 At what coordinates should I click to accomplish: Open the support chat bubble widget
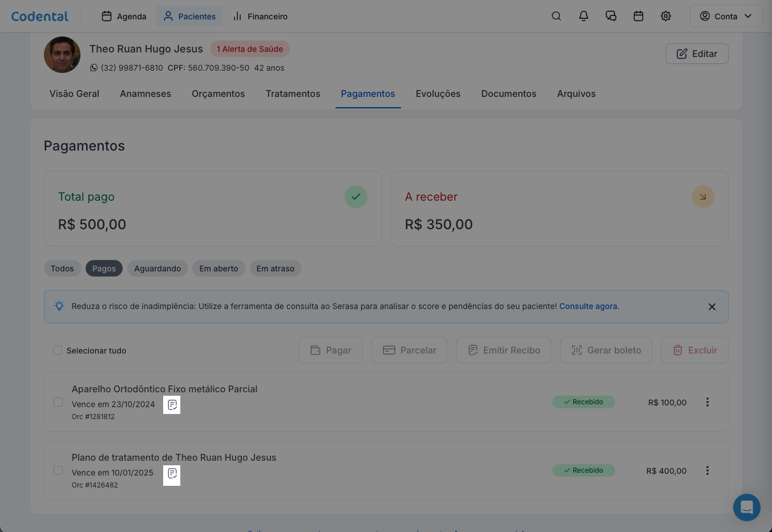pos(746,507)
